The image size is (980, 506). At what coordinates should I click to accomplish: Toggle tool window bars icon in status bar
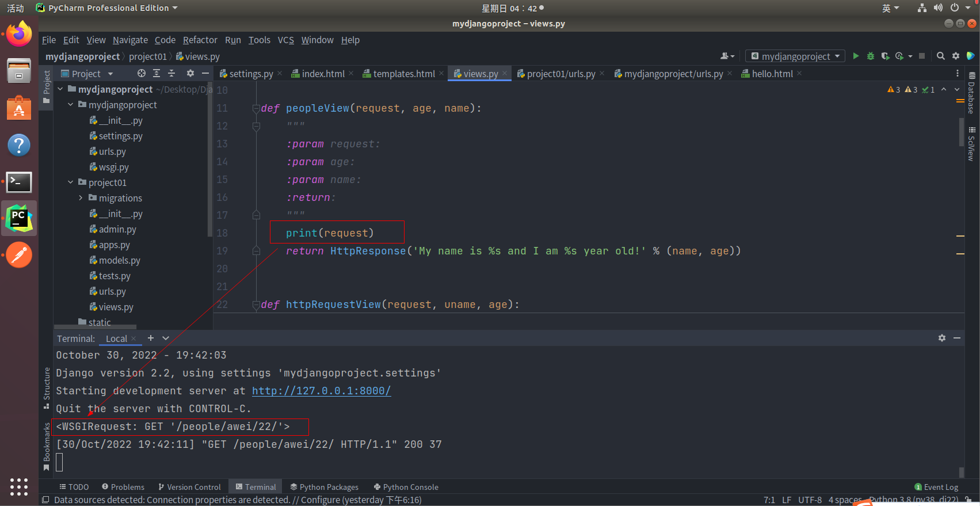45,500
